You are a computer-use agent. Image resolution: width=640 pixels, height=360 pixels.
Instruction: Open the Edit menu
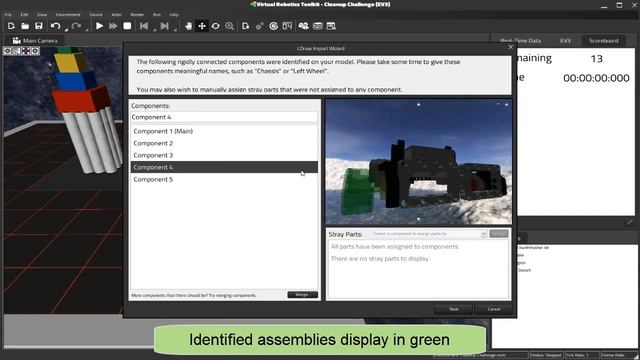(24, 14)
